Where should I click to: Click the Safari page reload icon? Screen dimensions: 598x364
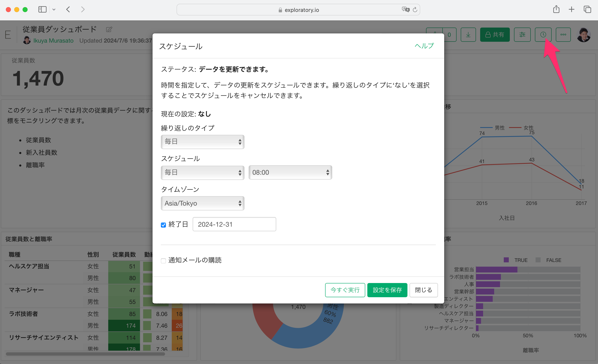(x=415, y=10)
